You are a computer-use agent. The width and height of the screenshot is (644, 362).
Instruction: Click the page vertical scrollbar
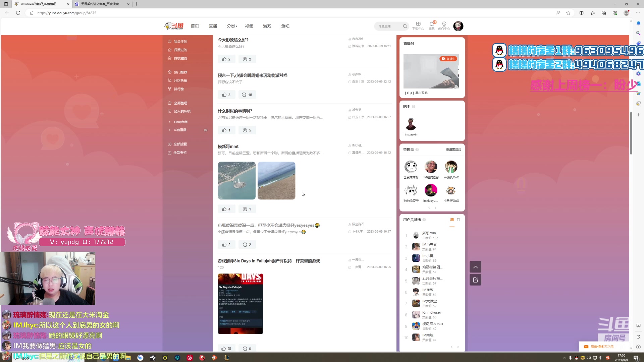(x=631, y=133)
